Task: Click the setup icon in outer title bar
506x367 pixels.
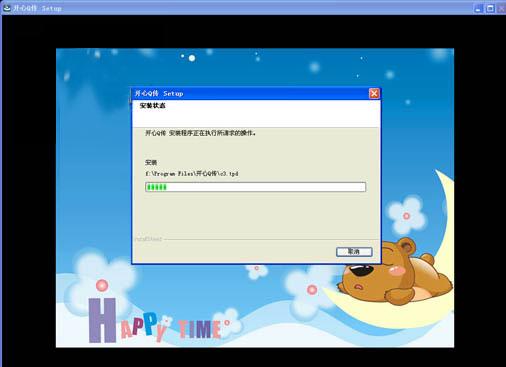Action: [7, 8]
